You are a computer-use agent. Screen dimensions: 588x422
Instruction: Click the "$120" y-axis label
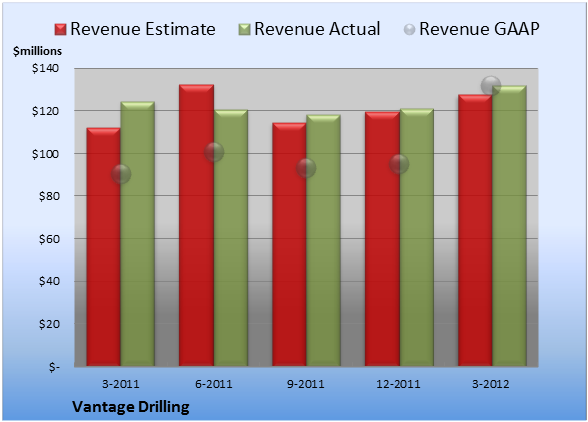tap(45, 111)
